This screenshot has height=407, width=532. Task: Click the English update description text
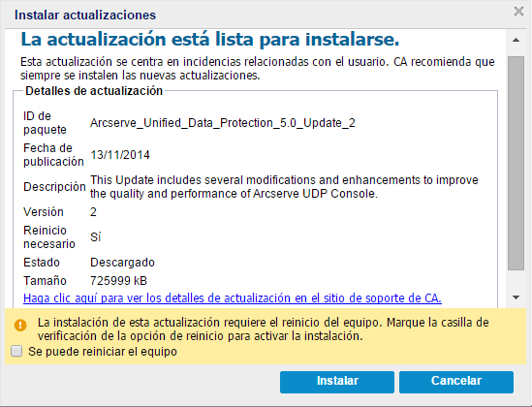coord(284,186)
